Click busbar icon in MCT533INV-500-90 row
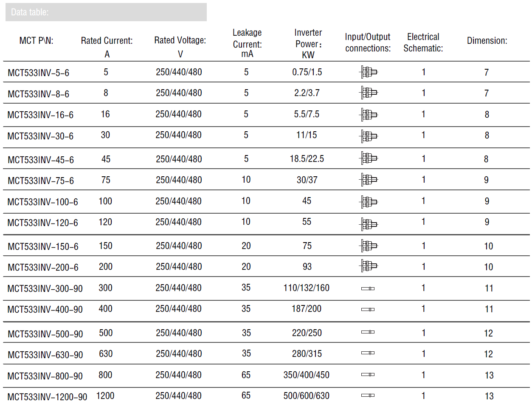 click(x=368, y=332)
